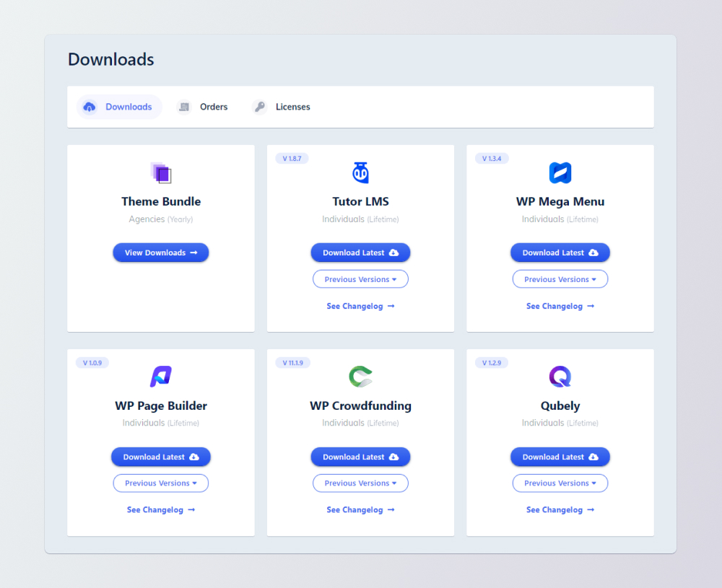See Changelog for WP Crowdfunding

pos(360,510)
